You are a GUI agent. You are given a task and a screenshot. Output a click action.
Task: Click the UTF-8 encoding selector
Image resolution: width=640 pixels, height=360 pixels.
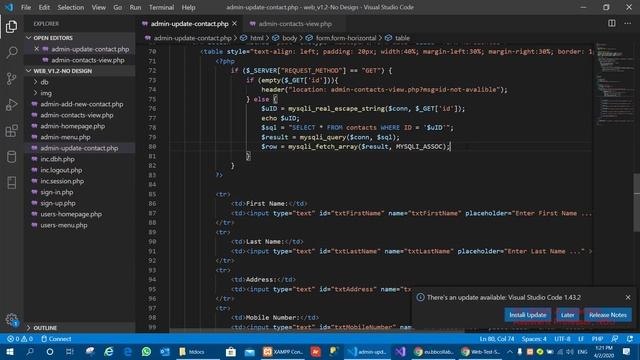pyautogui.click(x=562, y=339)
